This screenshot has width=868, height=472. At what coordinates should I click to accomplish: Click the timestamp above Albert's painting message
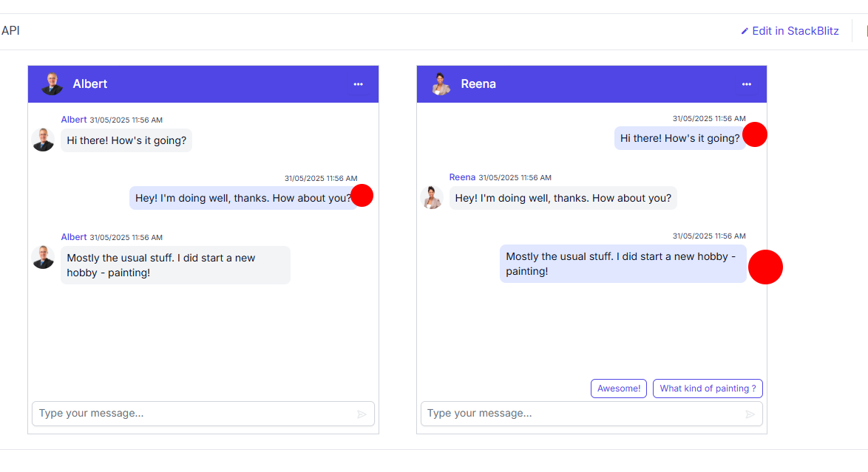coord(126,237)
